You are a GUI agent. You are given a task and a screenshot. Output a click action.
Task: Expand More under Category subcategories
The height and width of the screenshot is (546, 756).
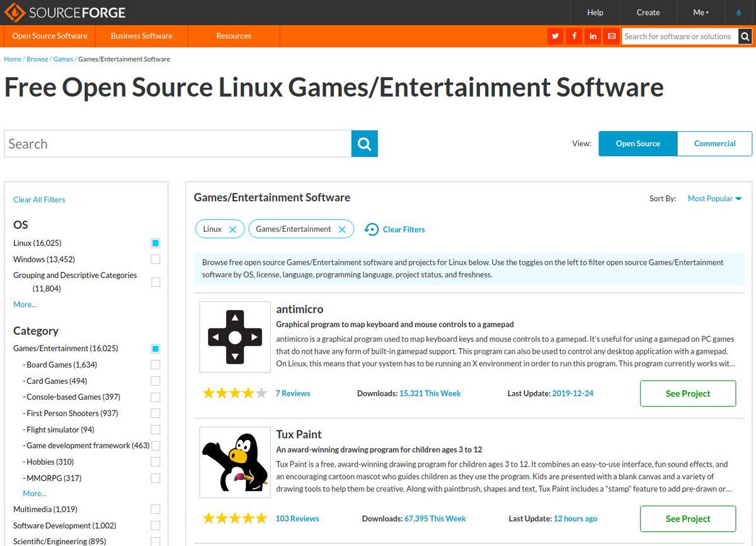coord(35,494)
